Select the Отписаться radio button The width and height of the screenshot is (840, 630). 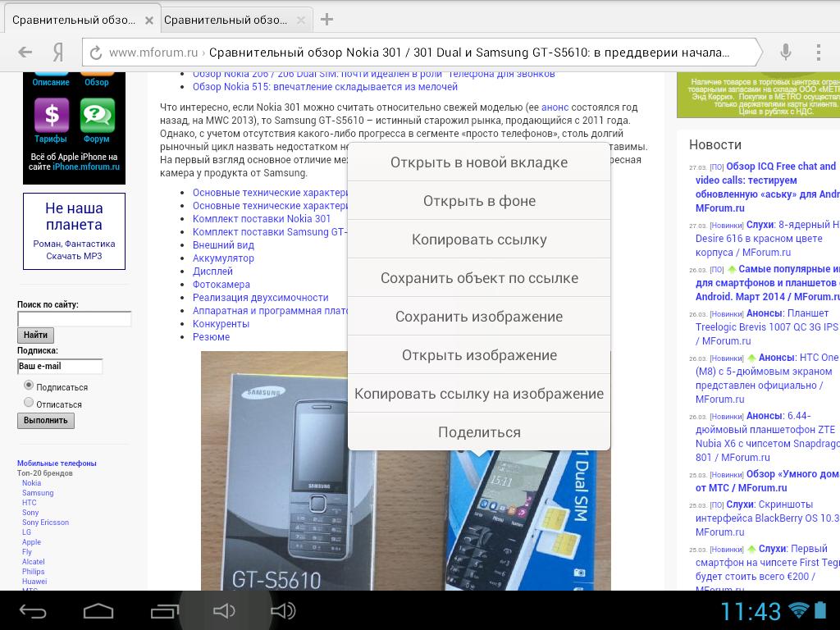29,402
